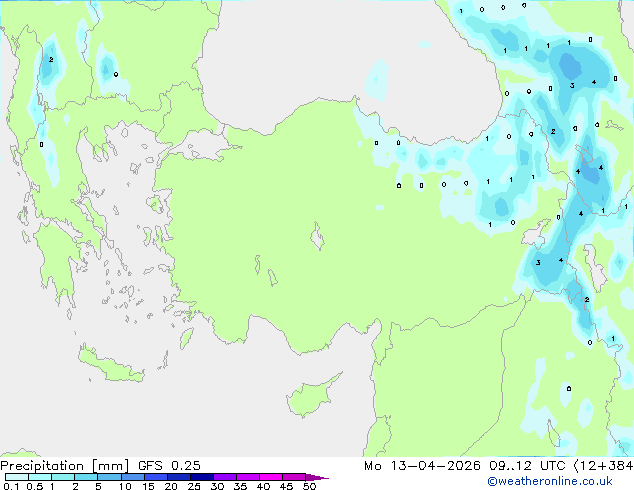Click the 1–2 mm legend color swatch
Viewport: 634px width, 490px height.
[63, 477]
